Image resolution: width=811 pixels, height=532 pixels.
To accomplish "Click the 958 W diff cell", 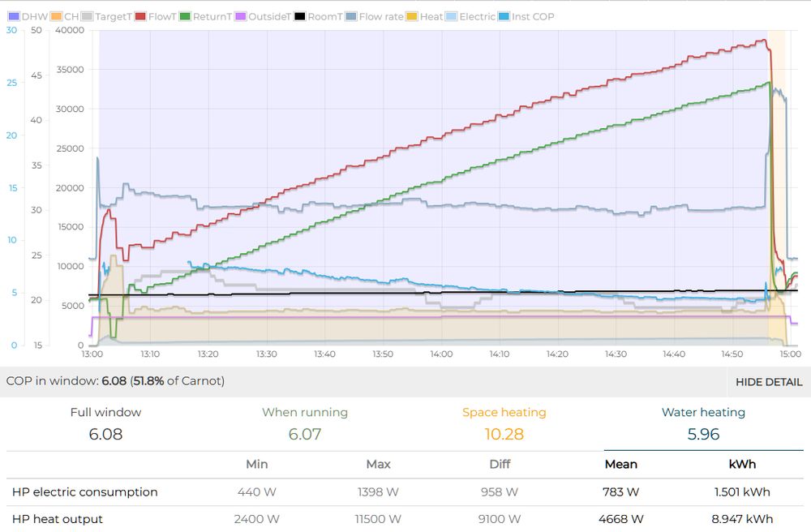I will tap(500, 491).
